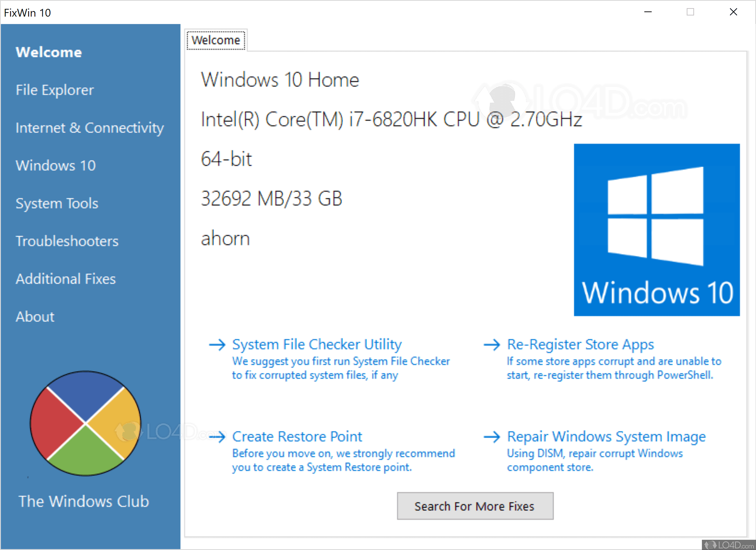The image size is (756, 550).
Task: Open Internet & Connectivity fixes
Action: [x=90, y=128]
